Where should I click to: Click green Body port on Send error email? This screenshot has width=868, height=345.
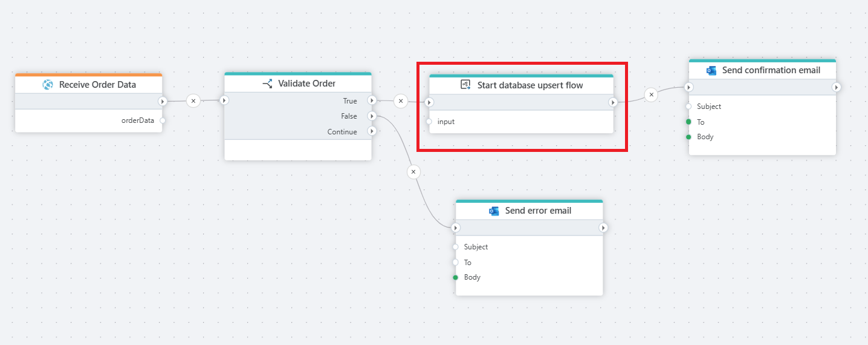[455, 277]
